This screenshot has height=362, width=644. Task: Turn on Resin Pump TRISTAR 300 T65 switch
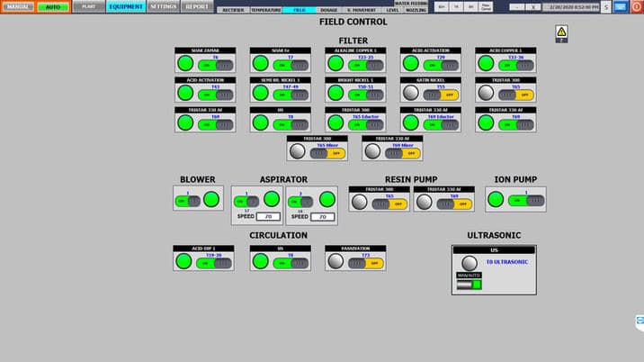[389, 204]
